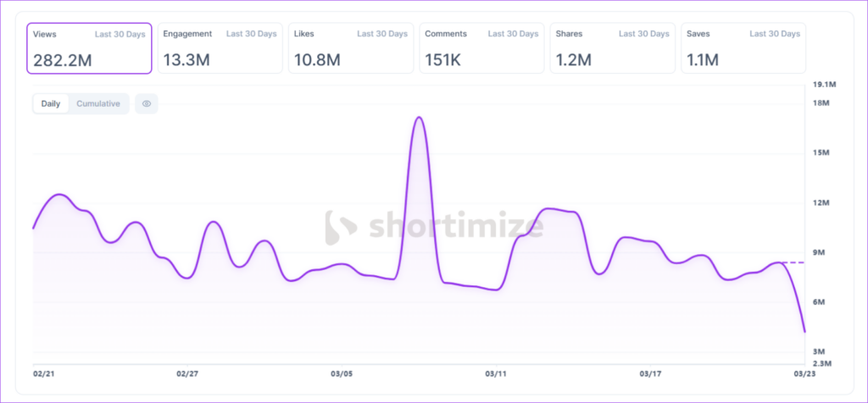Toggle chart visibility with the eye icon

tap(147, 104)
